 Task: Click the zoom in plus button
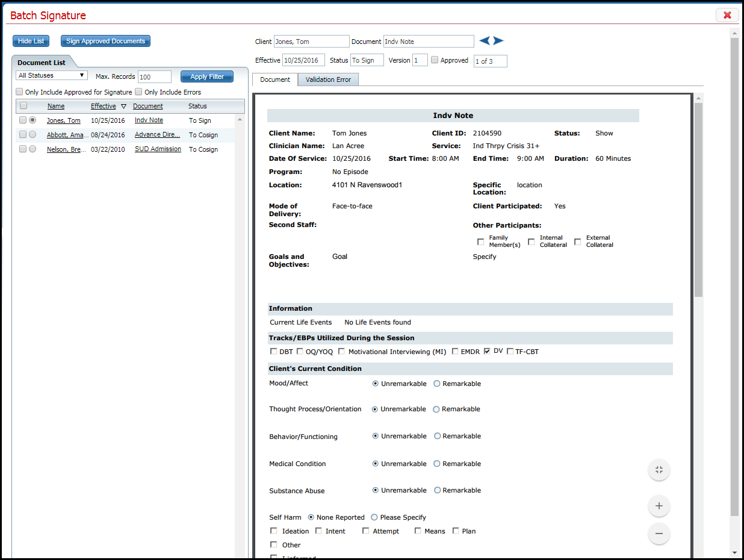(x=659, y=506)
